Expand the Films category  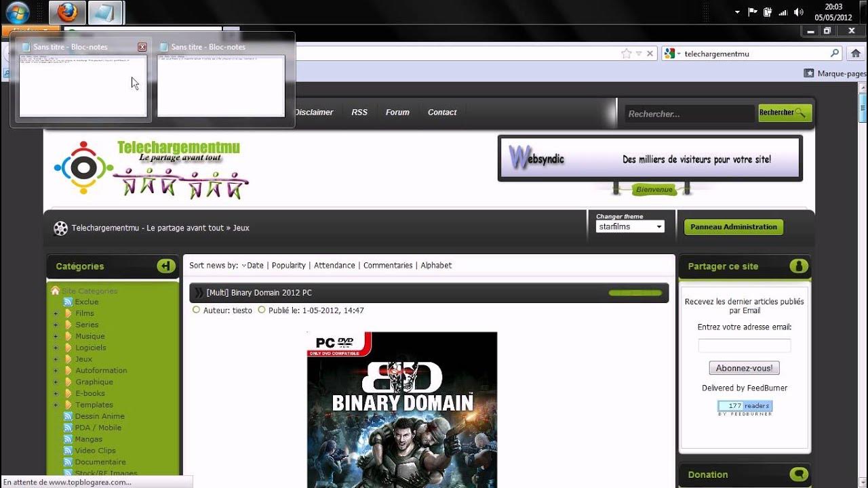(56, 314)
